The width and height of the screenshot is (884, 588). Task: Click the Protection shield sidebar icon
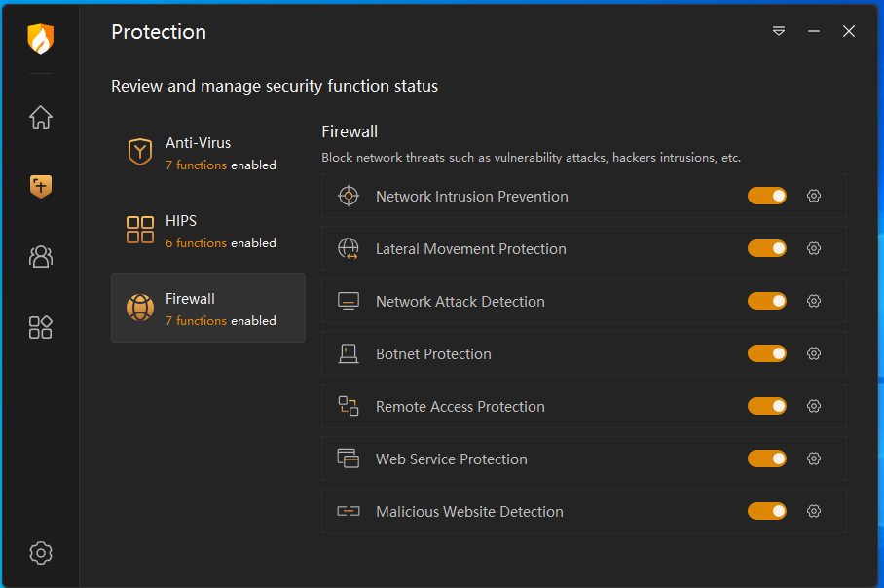click(x=40, y=186)
